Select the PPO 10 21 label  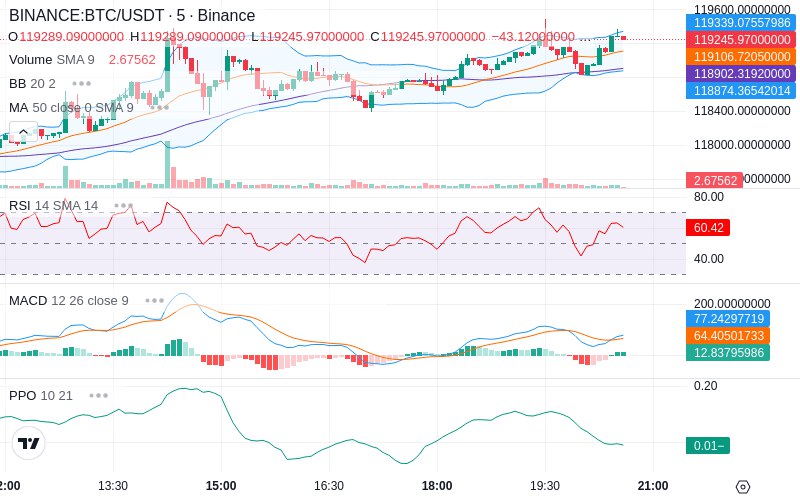pyautogui.click(x=41, y=395)
